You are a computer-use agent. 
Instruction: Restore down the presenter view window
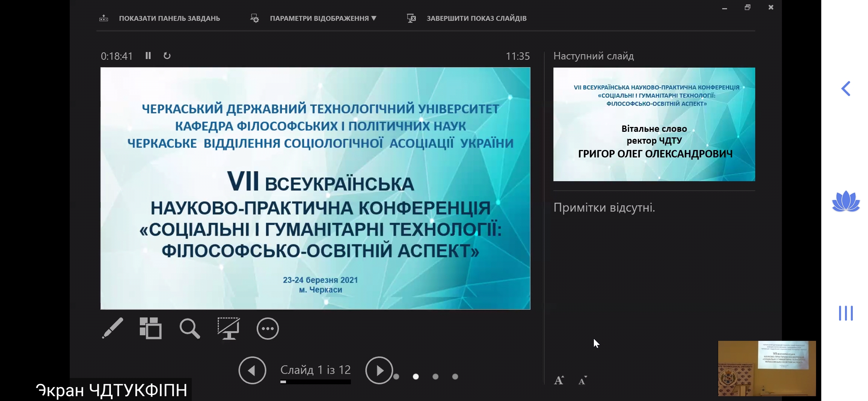[747, 7]
